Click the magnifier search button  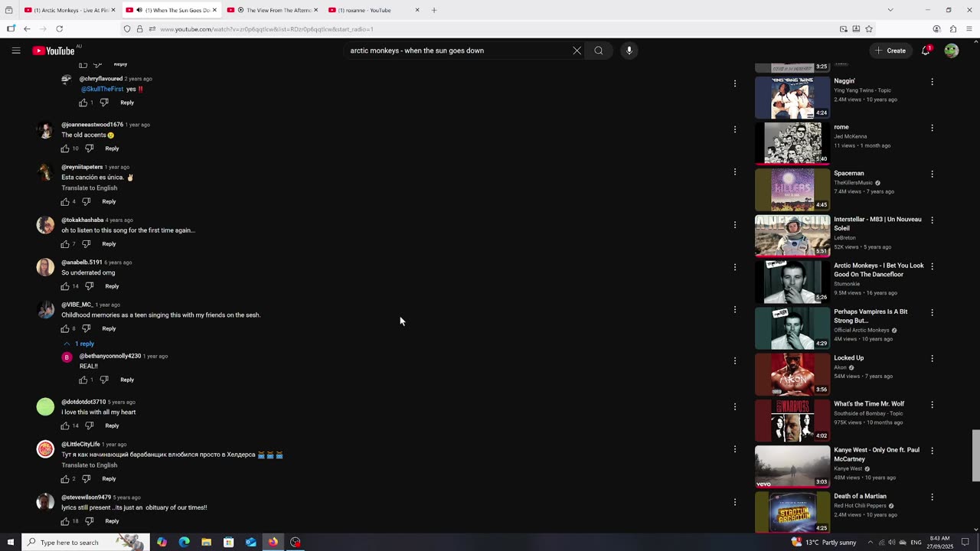point(599,51)
